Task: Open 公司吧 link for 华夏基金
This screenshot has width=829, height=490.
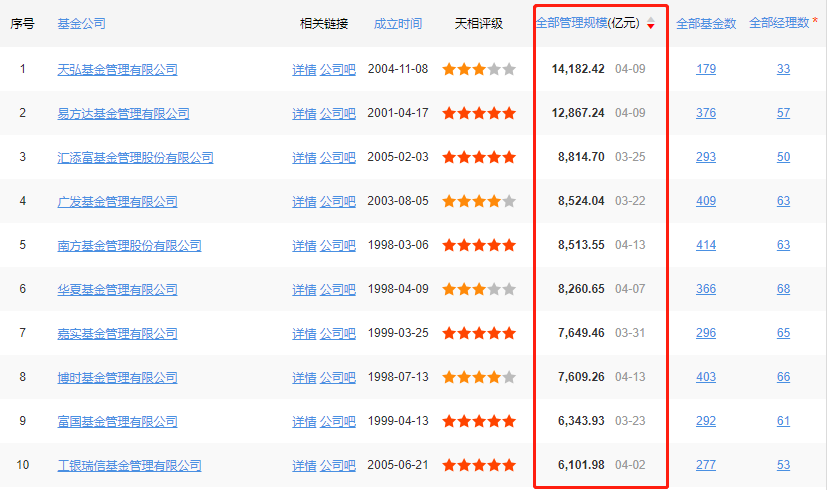Action: (x=338, y=289)
